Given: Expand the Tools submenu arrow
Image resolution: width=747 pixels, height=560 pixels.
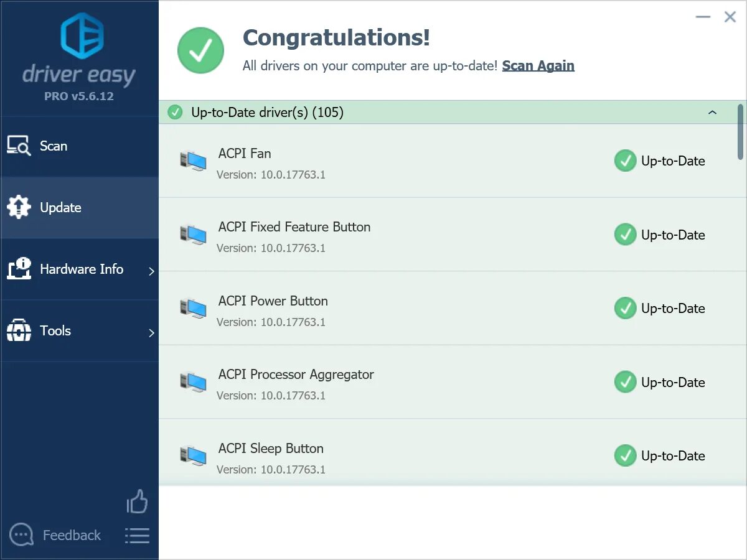Looking at the screenshot, I should point(151,333).
